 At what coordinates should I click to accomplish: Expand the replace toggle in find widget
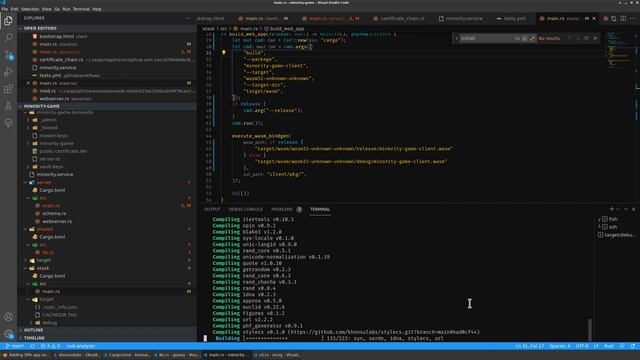coord(456,38)
